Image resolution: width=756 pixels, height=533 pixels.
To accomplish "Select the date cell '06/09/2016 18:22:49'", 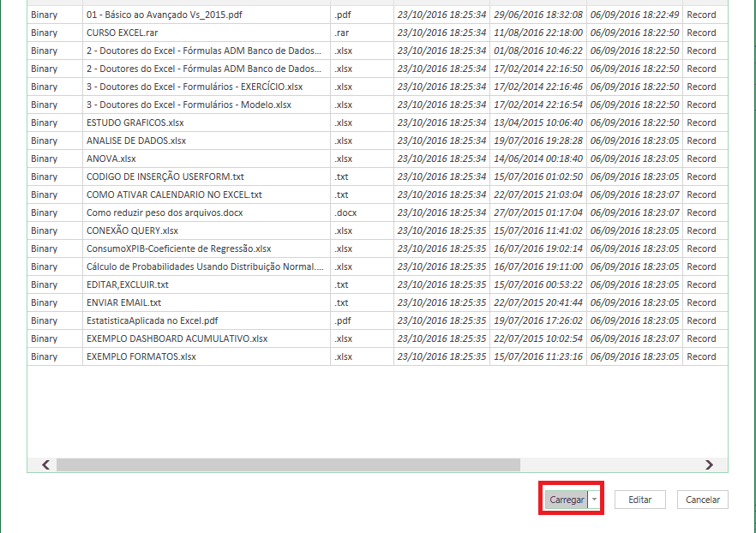I will 634,15.
